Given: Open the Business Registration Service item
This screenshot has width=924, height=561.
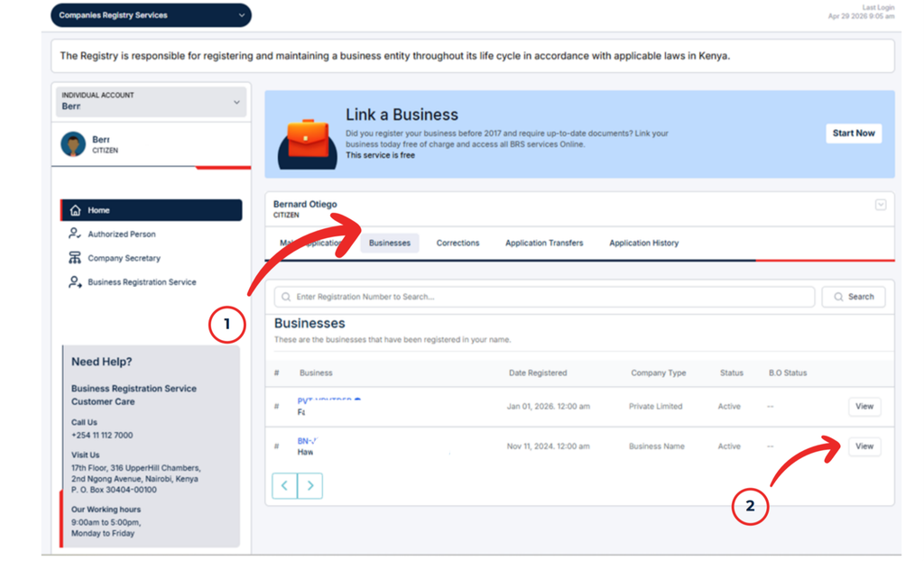Looking at the screenshot, I should point(142,282).
